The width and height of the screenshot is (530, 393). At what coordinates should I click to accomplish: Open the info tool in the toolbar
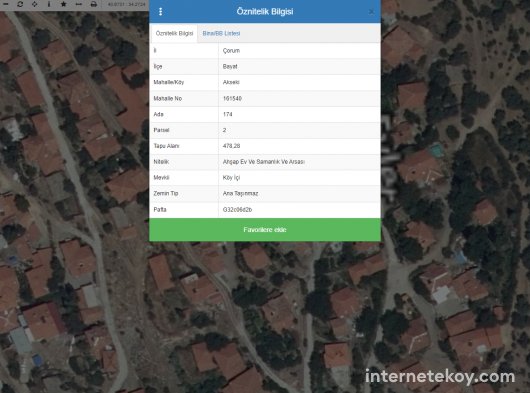click(x=49, y=4)
